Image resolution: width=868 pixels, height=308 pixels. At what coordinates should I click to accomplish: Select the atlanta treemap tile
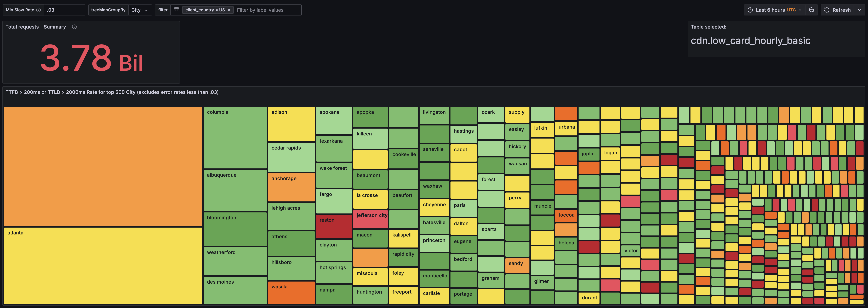point(103,266)
